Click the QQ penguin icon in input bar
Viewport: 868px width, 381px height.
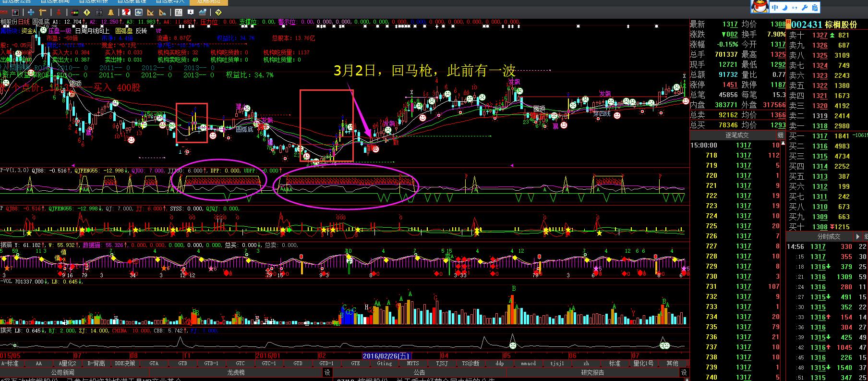[760, 7]
